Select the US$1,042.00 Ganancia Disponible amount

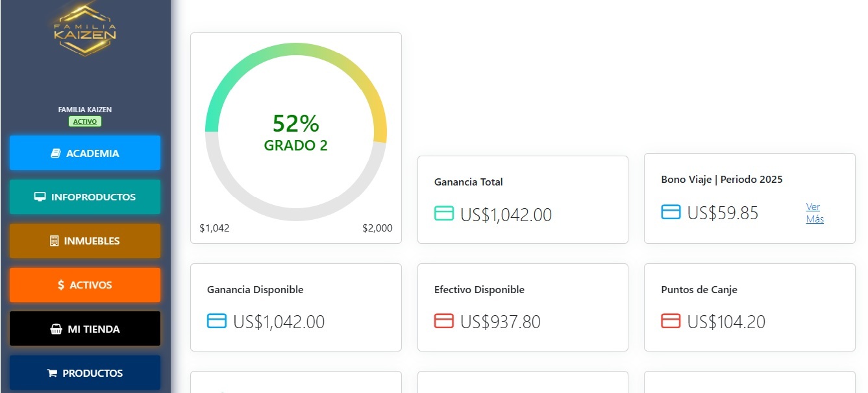point(279,322)
